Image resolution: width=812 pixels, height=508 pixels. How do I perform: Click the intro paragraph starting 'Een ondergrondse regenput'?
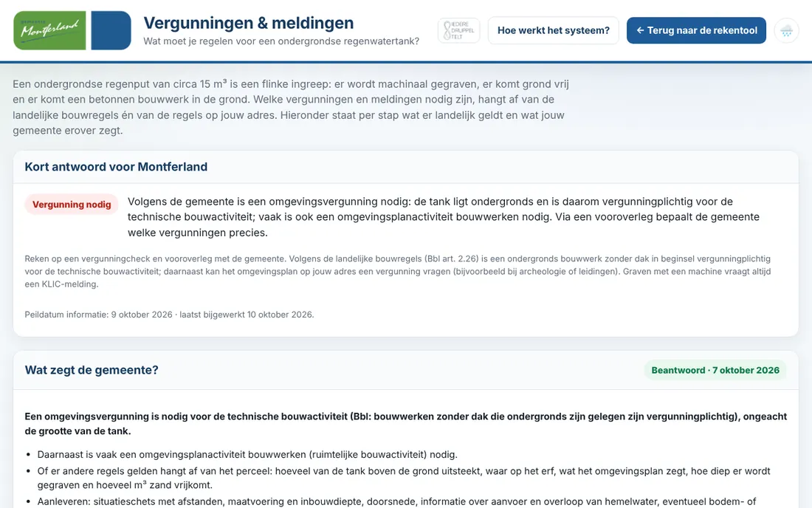click(291, 107)
